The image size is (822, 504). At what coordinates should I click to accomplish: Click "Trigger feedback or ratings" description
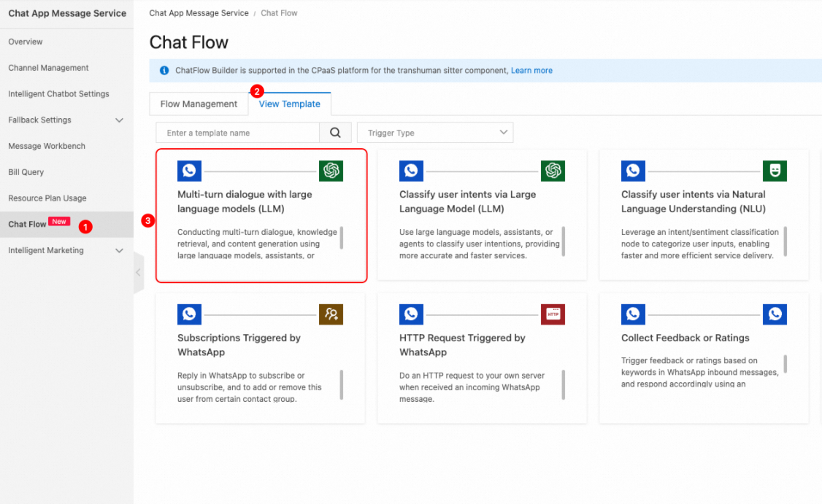(x=700, y=372)
